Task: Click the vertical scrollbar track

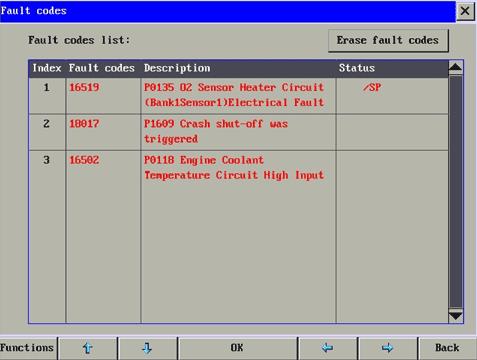Action: [x=455, y=192]
